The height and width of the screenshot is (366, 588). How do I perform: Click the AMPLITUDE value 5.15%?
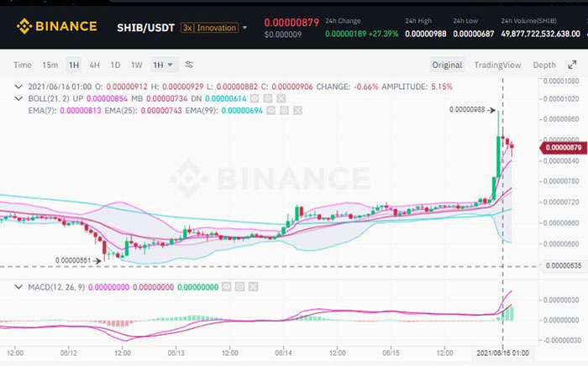point(442,87)
